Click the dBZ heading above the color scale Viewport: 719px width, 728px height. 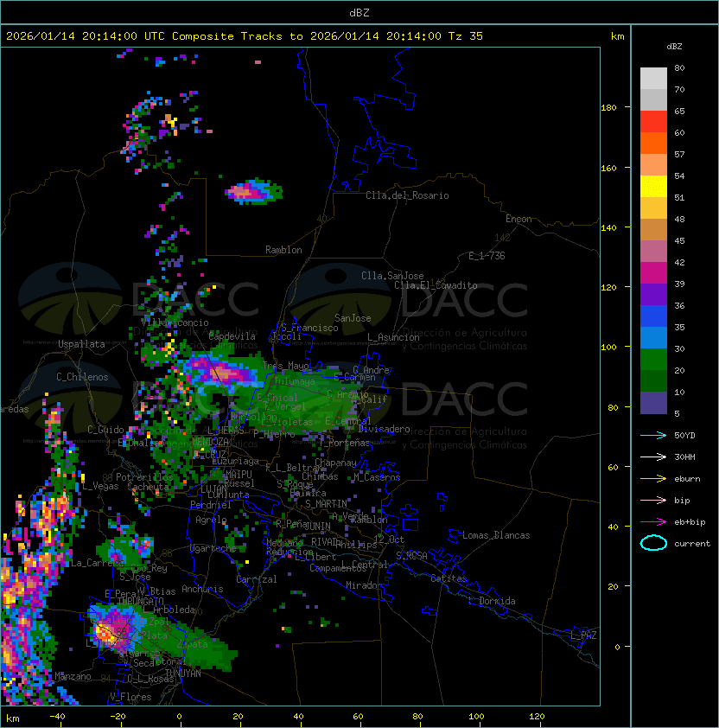(x=674, y=47)
